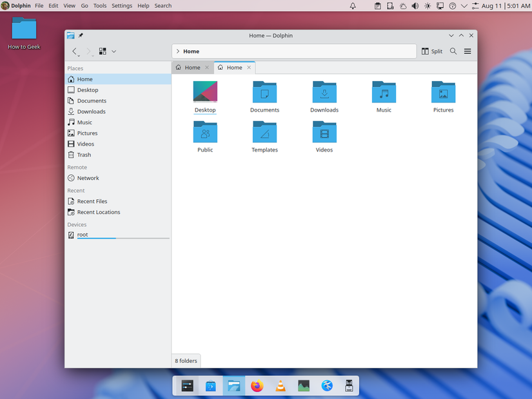Expand the view mode dropdown arrow
The image size is (532, 399).
113,51
